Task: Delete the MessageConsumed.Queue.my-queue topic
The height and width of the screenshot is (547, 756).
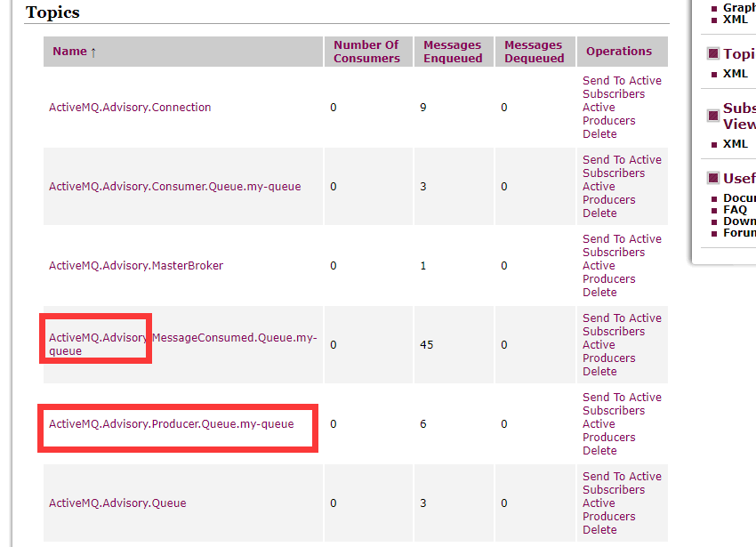Action: [599, 371]
